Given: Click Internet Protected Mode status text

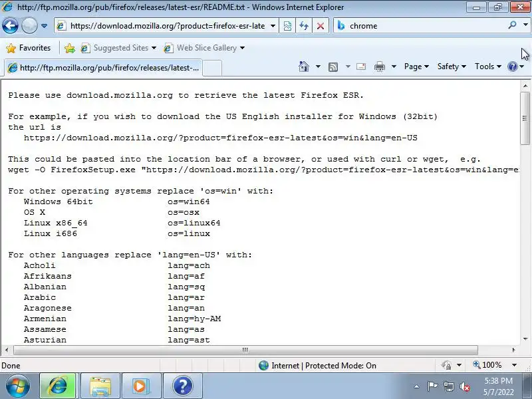Looking at the screenshot, I should pos(324,365).
